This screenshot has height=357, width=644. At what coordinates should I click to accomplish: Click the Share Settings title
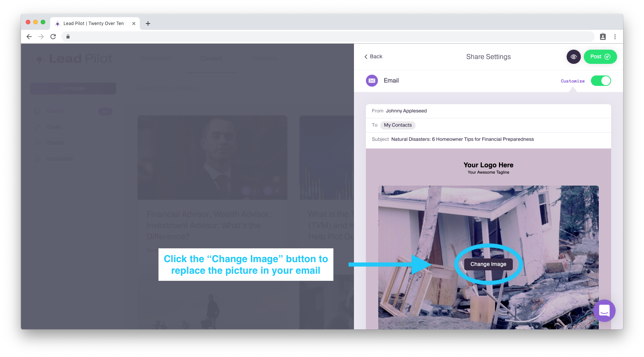pos(489,57)
